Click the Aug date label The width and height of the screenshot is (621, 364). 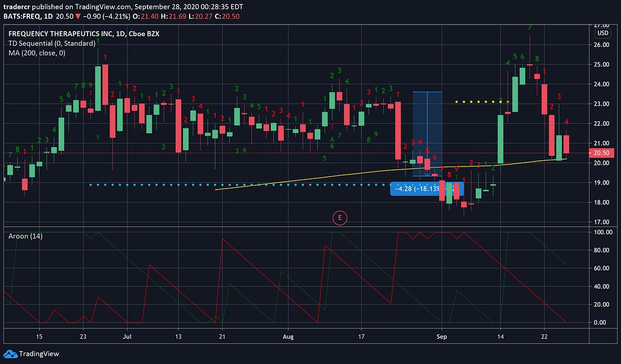(288, 337)
